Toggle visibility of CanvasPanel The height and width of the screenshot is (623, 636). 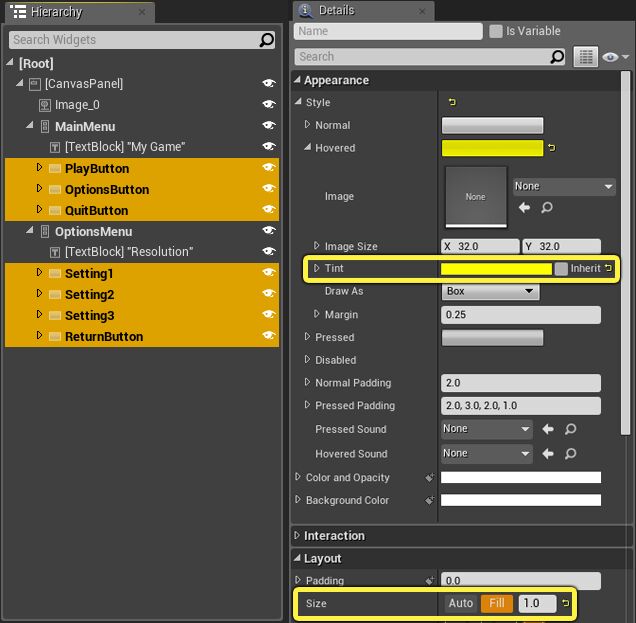point(269,83)
